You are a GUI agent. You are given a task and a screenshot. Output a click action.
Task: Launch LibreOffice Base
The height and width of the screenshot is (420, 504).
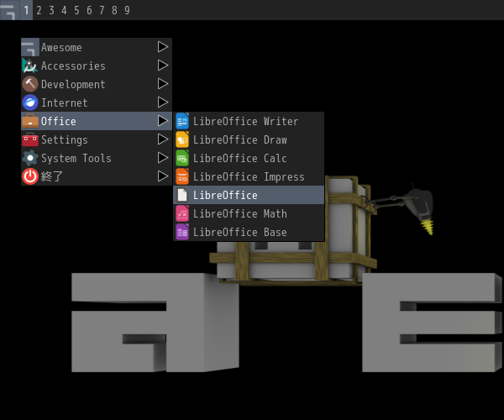249,232
